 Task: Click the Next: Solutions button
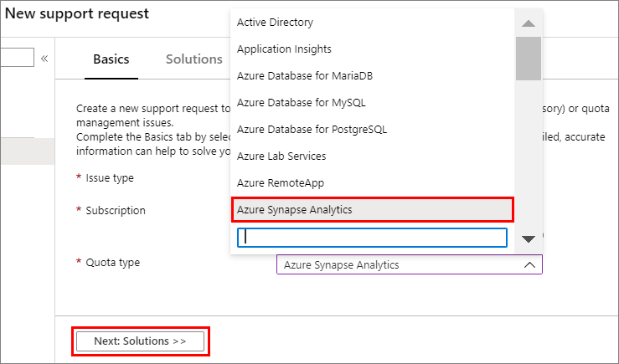(x=140, y=341)
